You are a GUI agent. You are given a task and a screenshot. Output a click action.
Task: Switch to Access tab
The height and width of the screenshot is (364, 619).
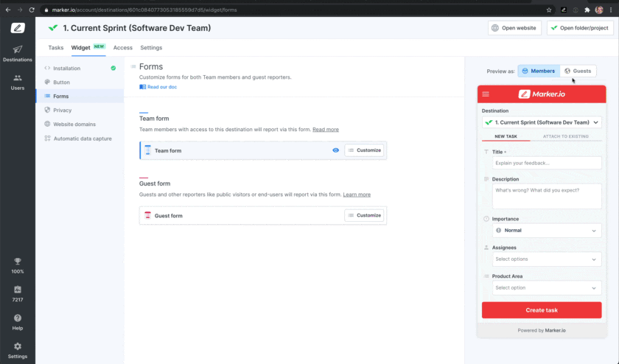point(123,47)
